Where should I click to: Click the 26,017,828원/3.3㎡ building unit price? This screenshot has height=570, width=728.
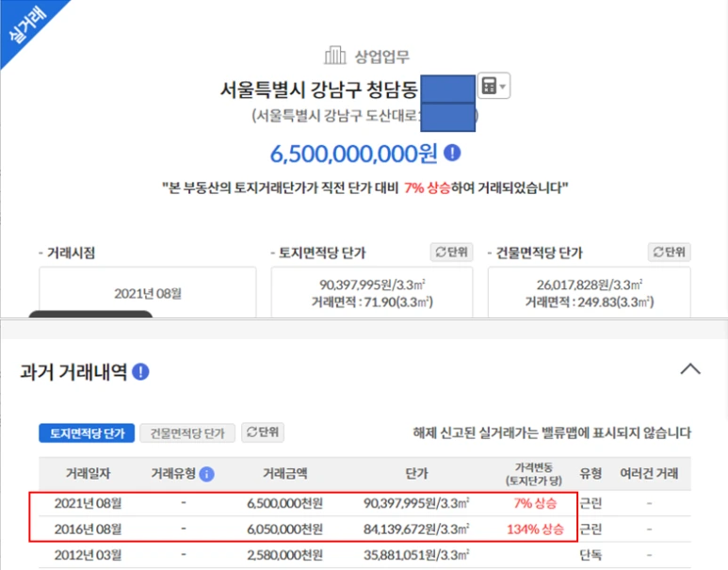click(590, 285)
